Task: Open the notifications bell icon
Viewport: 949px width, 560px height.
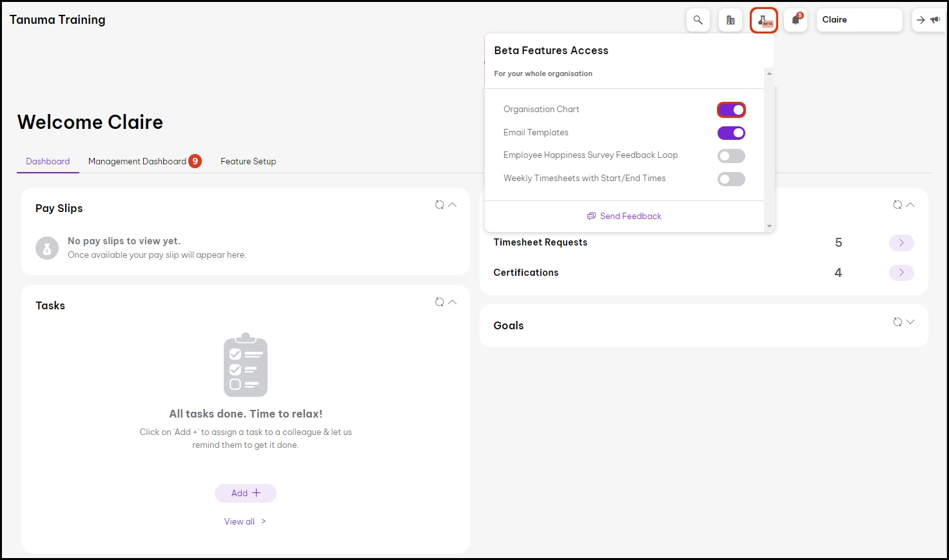Action: pyautogui.click(x=796, y=20)
